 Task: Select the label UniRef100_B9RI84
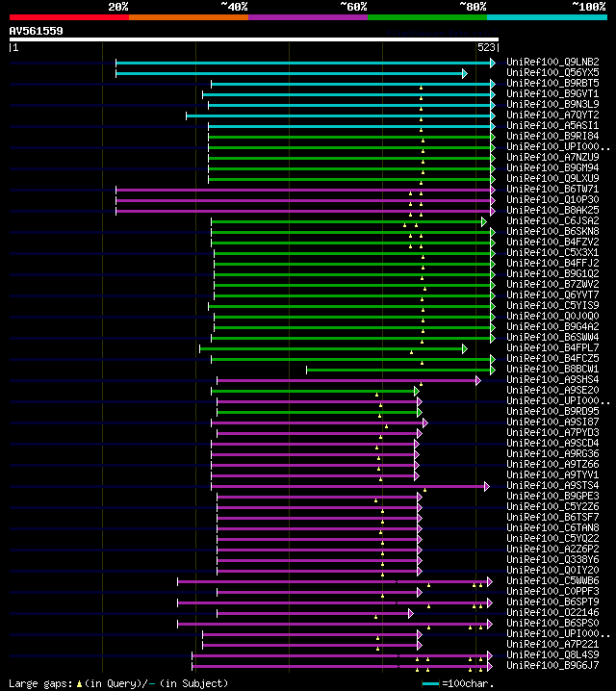click(x=552, y=136)
